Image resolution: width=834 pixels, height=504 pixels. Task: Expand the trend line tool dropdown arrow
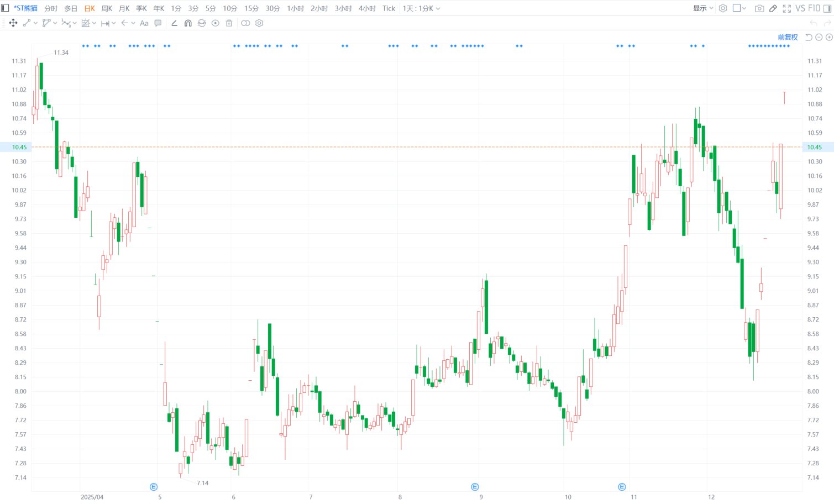35,23
